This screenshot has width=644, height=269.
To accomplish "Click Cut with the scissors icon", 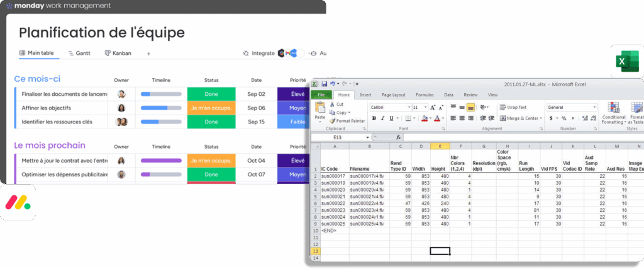I will click(x=336, y=105).
